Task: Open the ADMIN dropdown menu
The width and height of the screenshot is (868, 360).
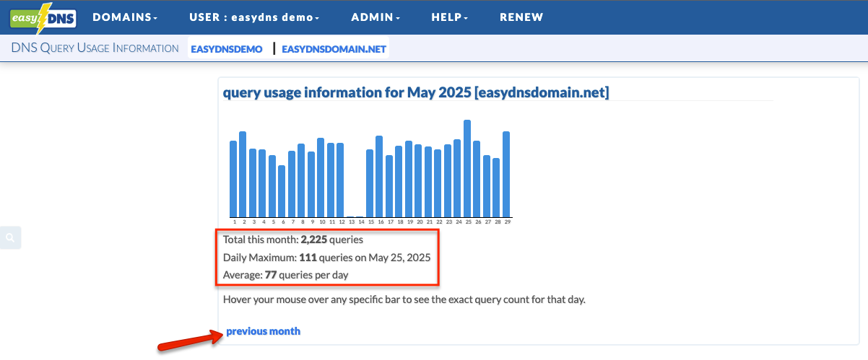Action: 376,17
